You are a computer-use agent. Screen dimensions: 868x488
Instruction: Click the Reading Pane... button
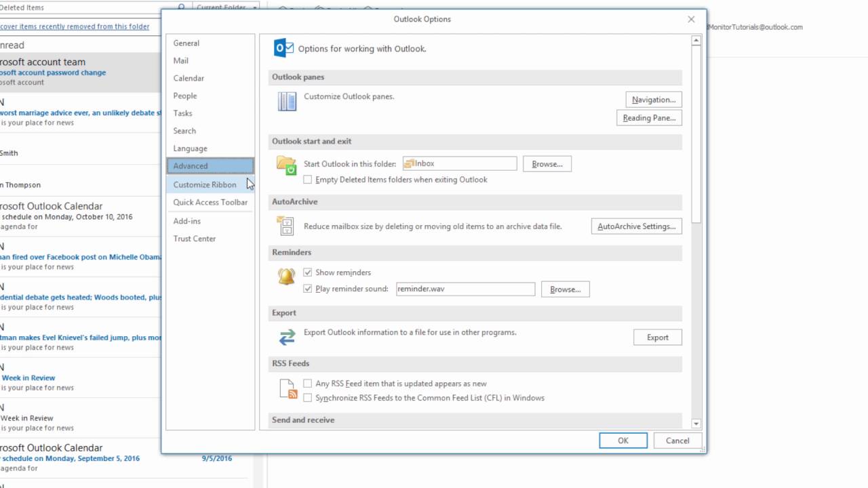[649, 118]
